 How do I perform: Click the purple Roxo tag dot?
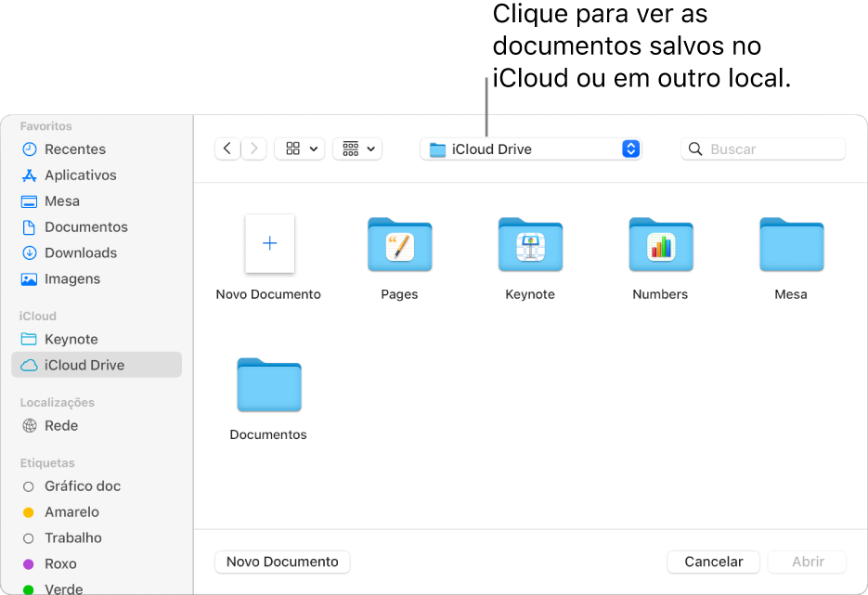tap(28, 564)
